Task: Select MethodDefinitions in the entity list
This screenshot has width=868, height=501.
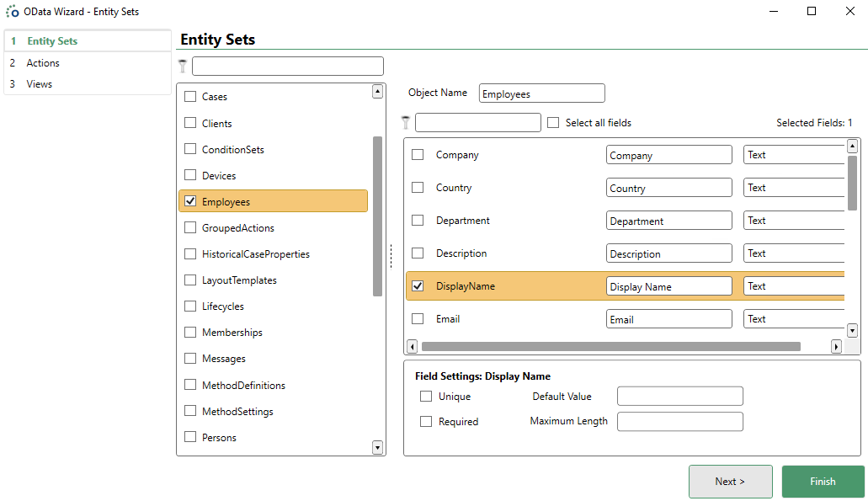Action: tap(243, 386)
